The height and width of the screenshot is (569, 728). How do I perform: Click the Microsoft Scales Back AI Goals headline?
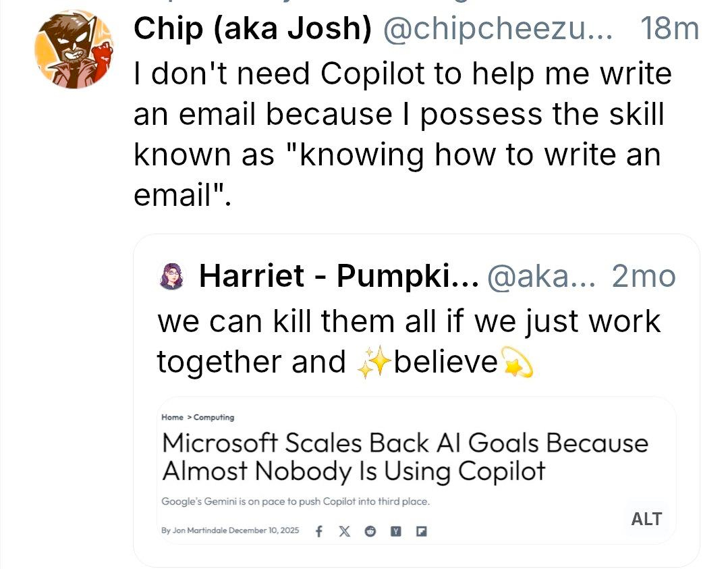[405, 457]
